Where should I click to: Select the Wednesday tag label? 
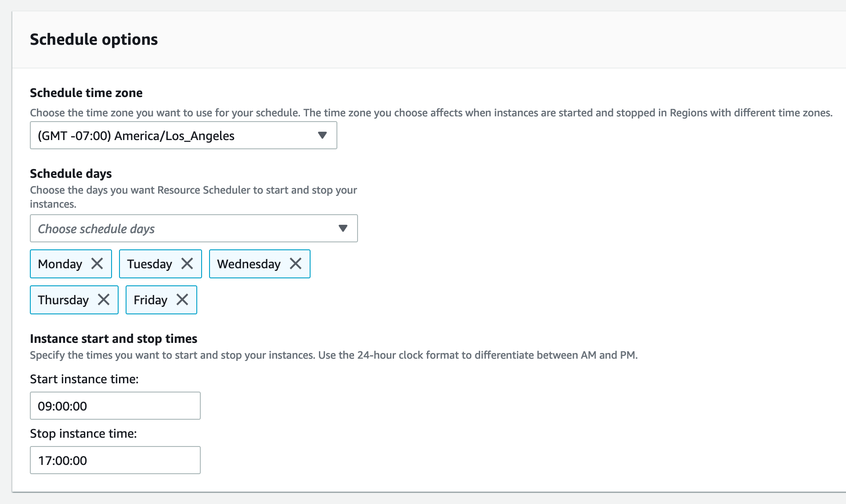249,264
